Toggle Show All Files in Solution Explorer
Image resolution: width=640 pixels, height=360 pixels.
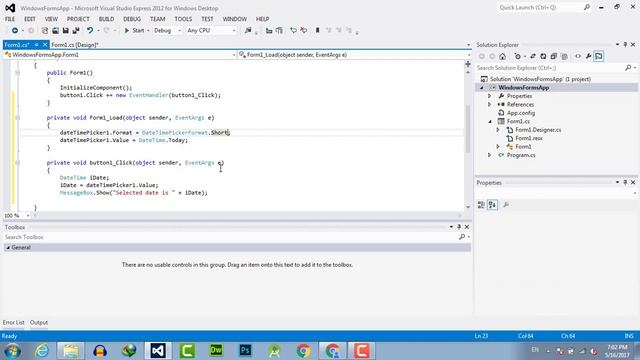pos(564,56)
